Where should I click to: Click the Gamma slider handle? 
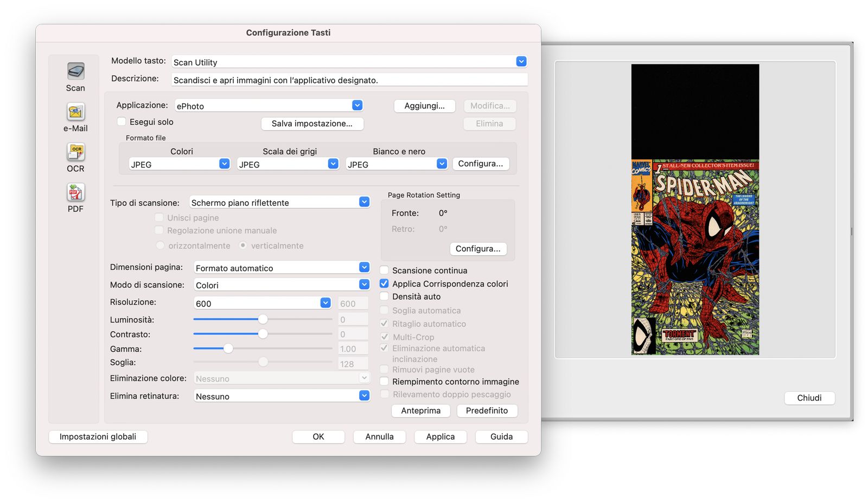point(228,349)
